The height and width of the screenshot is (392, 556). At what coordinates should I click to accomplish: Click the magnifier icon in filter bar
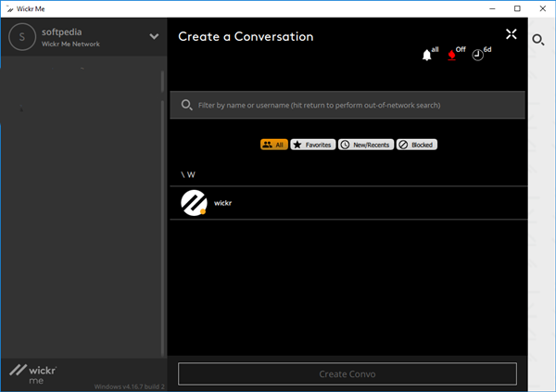click(x=187, y=105)
